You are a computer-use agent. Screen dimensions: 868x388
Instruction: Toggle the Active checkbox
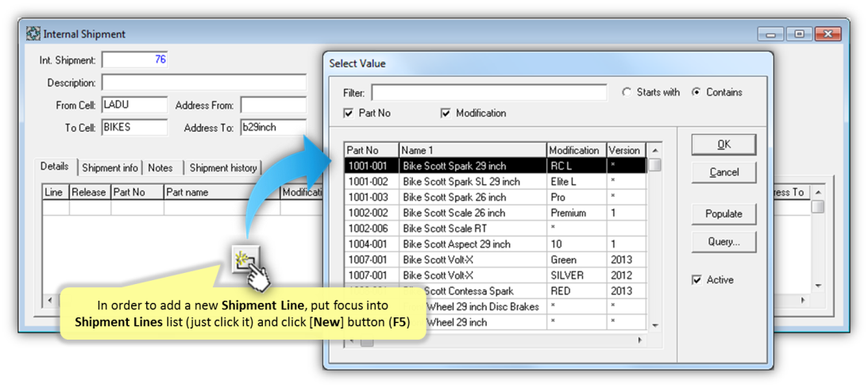[697, 279]
